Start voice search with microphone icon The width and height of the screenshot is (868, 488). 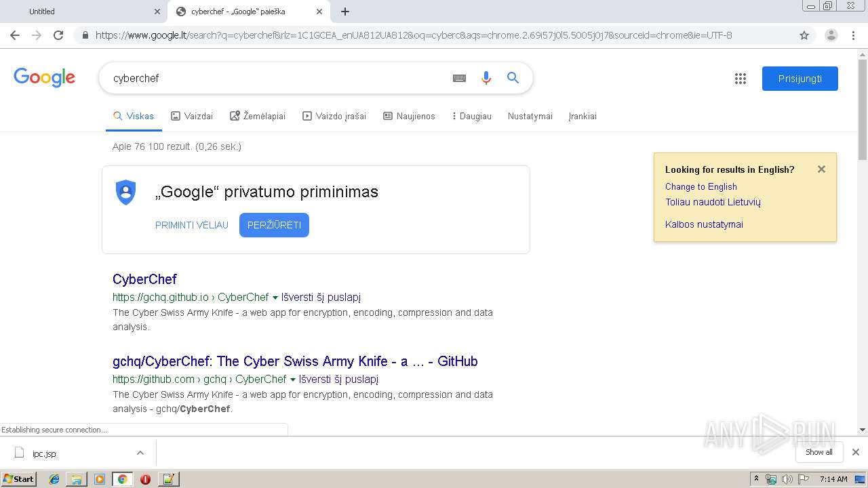(486, 78)
